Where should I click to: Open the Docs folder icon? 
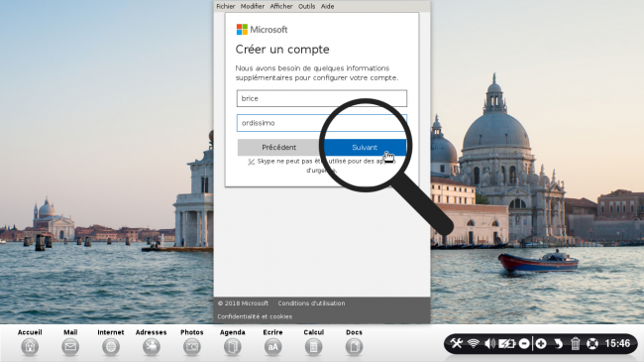pos(354,347)
